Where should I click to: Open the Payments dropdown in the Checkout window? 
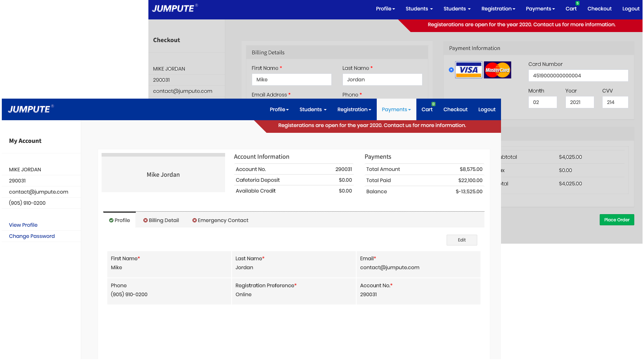coord(540,9)
